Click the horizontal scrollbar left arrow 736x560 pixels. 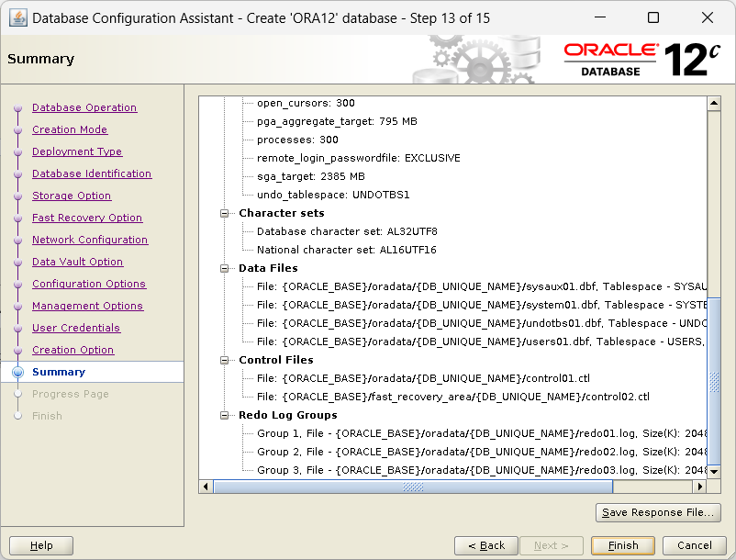(206, 487)
